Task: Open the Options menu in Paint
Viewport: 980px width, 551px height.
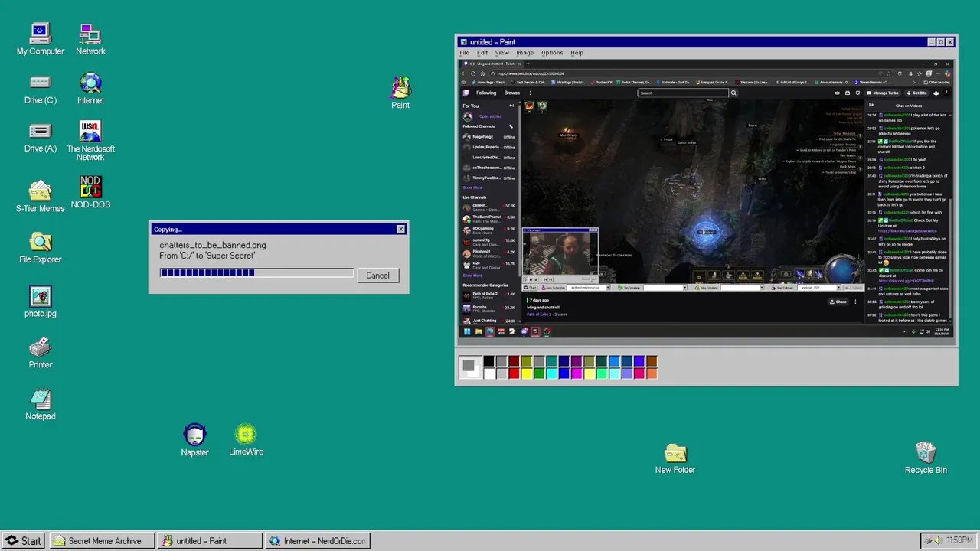Action: [552, 53]
